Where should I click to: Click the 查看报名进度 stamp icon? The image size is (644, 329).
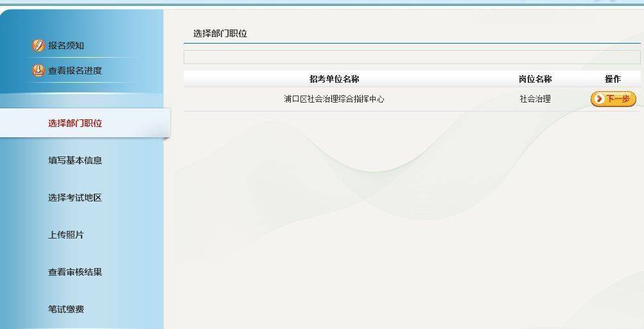pos(38,71)
